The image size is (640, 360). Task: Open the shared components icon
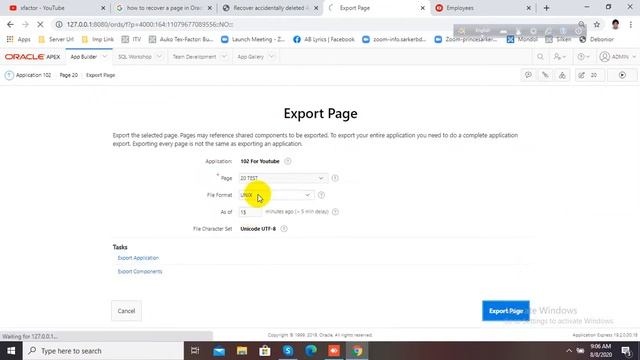pos(562,75)
